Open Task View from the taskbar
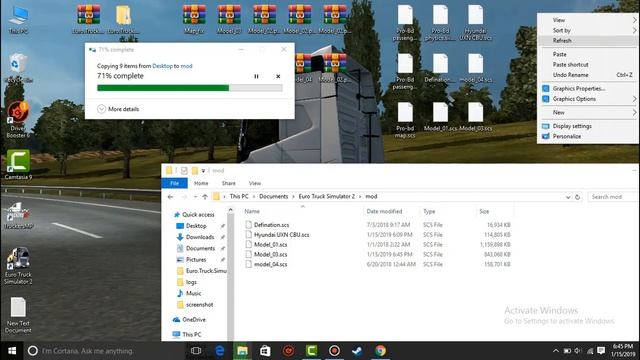This screenshot has height=360, width=640. (x=196, y=351)
